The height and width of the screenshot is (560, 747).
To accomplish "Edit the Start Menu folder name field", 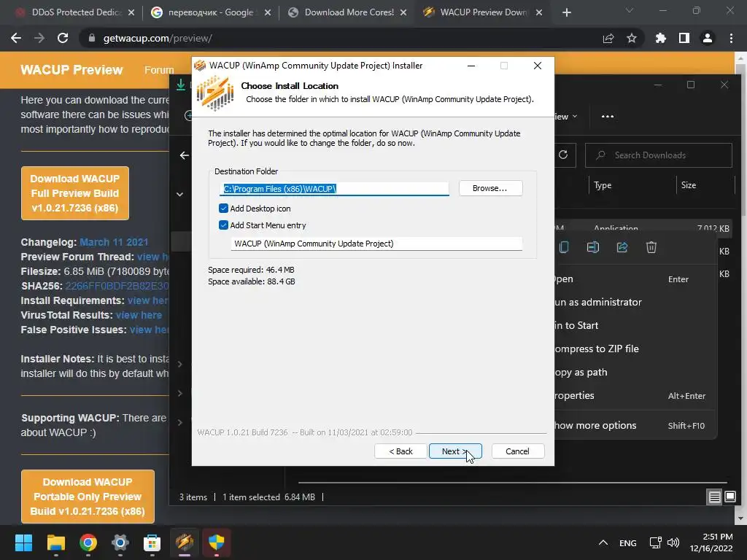I will 376,244.
